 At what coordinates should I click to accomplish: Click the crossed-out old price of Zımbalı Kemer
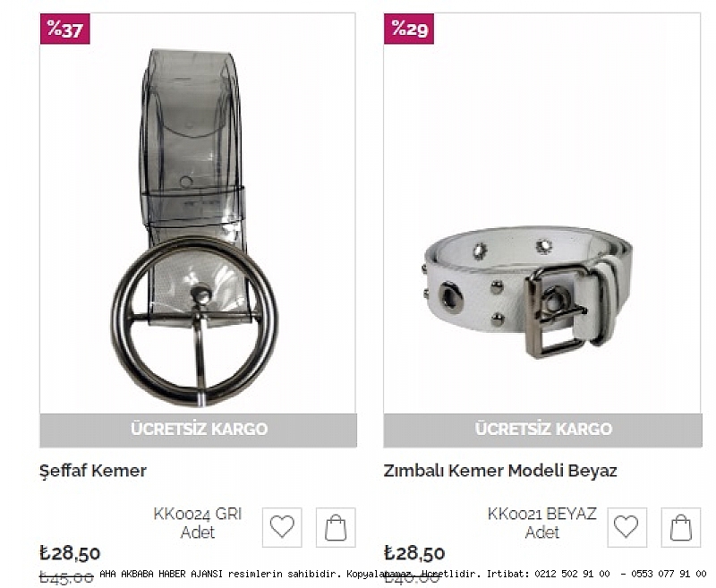click(x=411, y=578)
